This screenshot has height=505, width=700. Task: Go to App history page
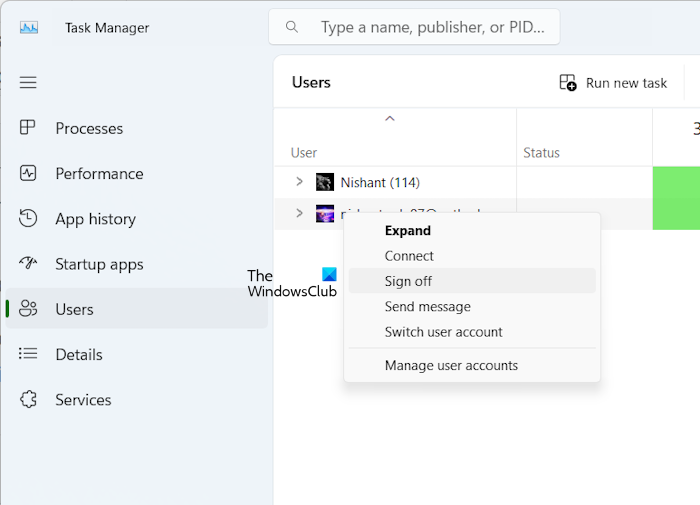pyautogui.click(x=136, y=219)
